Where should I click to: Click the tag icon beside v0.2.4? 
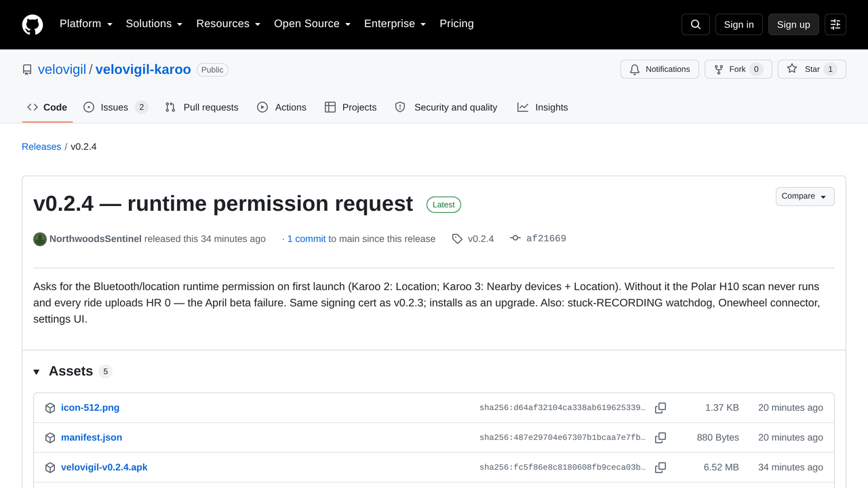tap(458, 239)
